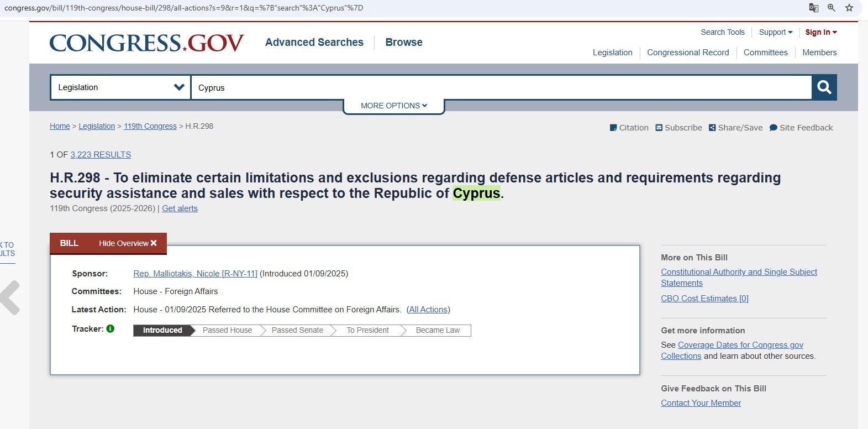Click the Share/Save icon

click(712, 128)
